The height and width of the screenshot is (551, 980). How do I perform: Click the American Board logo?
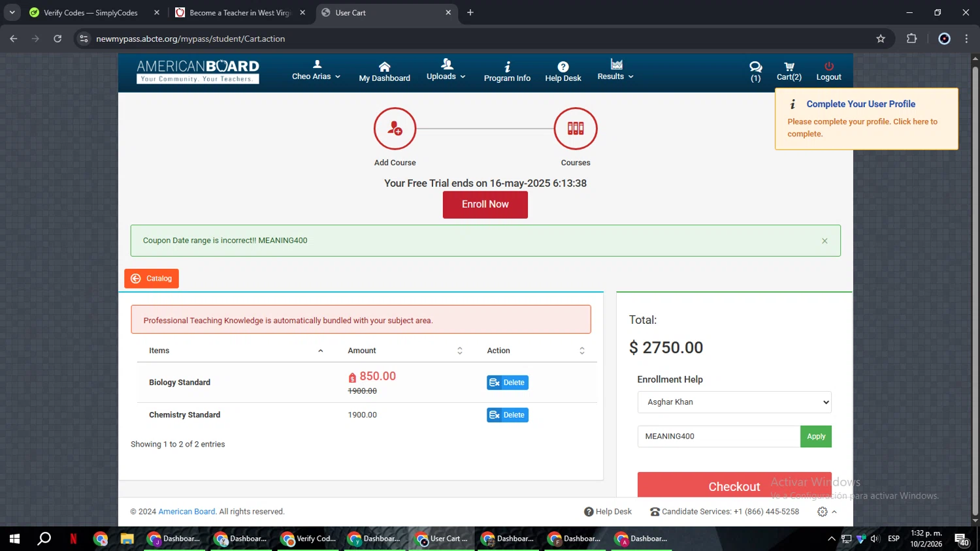(198, 71)
